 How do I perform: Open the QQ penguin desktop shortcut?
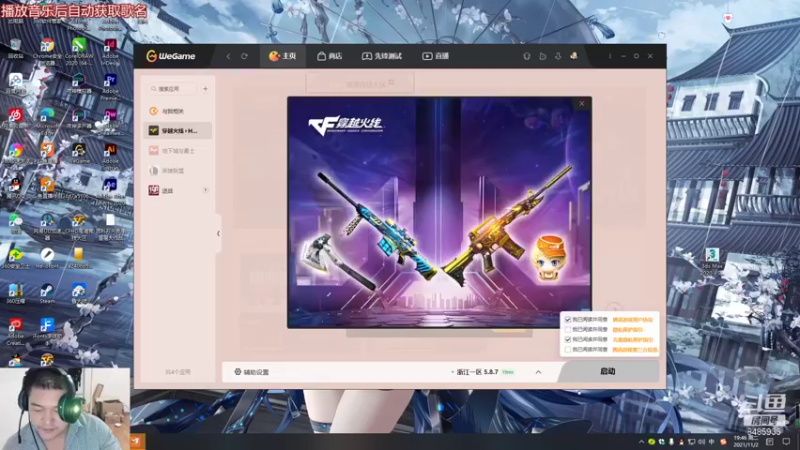click(x=15, y=188)
